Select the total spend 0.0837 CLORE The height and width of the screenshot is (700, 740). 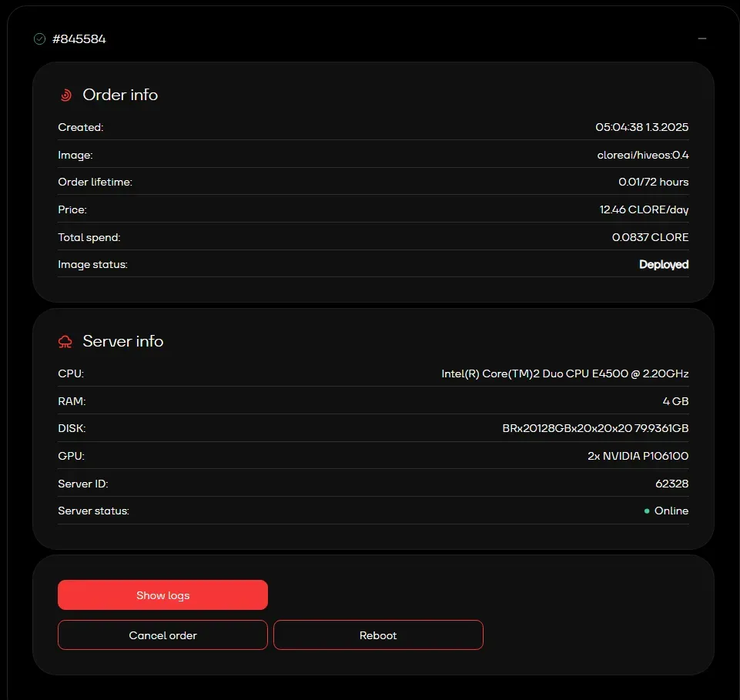pyautogui.click(x=651, y=237)
